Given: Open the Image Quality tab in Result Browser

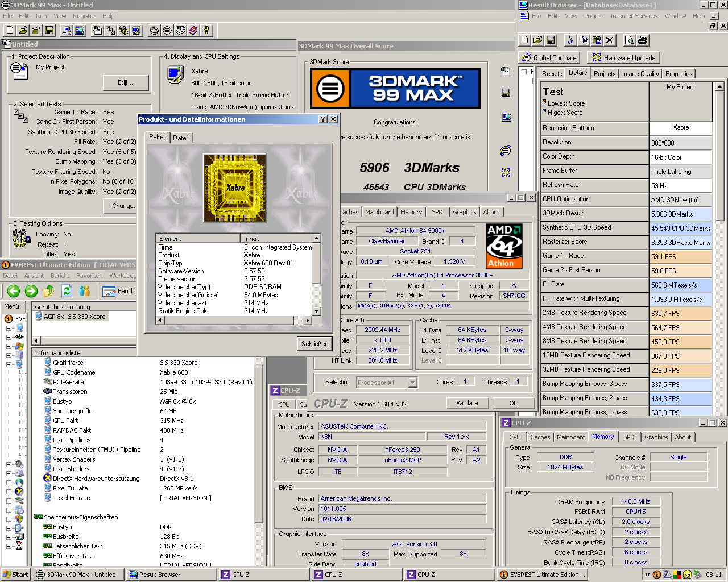Looking at the screenshot, I should [x=640, y=74].
